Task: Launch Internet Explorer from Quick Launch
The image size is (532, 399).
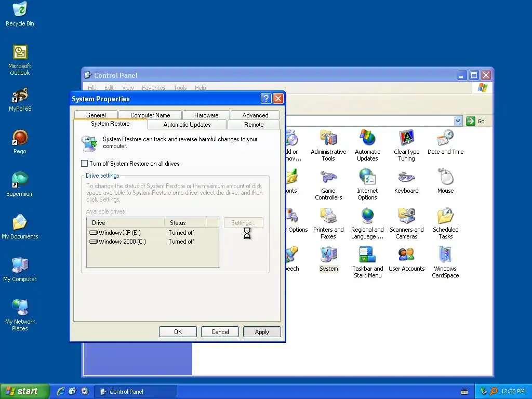Action: (60, 391)
